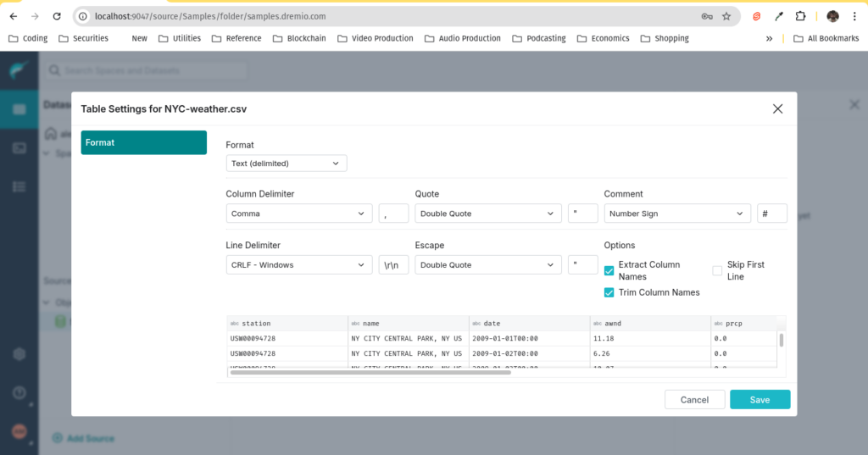Open the Help icon in sidebar
Screen dimensions: 868x455
(x=19, y=392)
